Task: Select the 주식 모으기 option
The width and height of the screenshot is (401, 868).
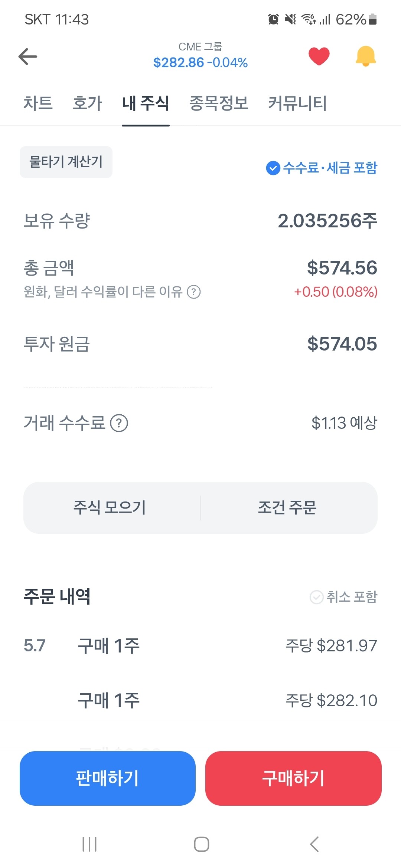Action: click(x=110, y=507)
